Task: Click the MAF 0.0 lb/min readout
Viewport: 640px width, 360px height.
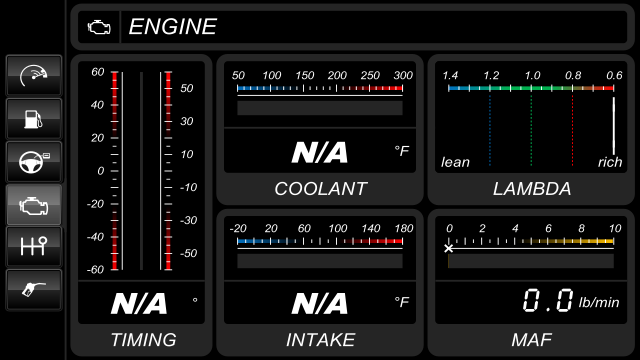Action: (x=571, y=302)
